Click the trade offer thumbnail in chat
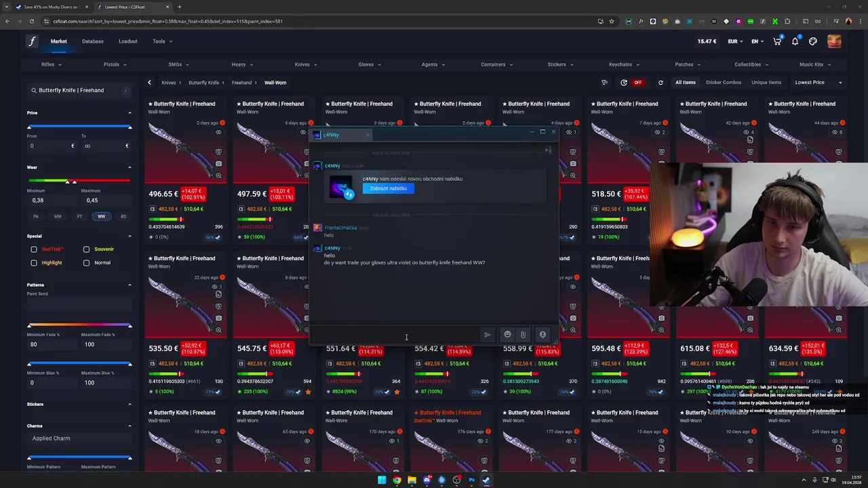Image resolution: width=868 pixels, height=488 pixels. point(341,188)
